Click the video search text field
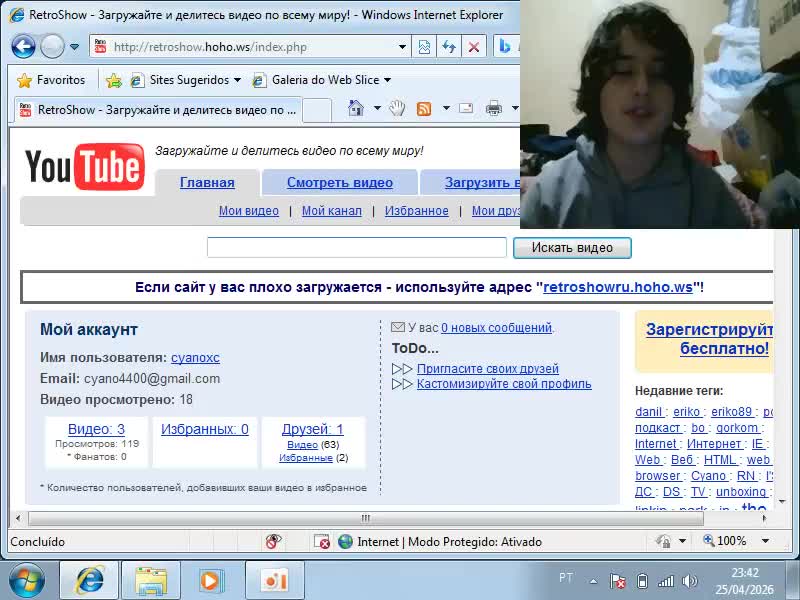The width and height of the screenshot is (800, 600). point(356,247)
